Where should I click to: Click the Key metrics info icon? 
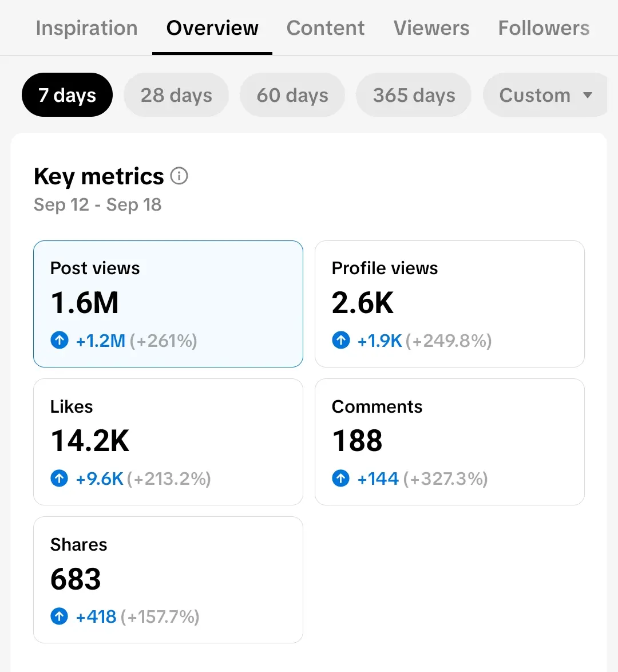(x=179, y=176)
